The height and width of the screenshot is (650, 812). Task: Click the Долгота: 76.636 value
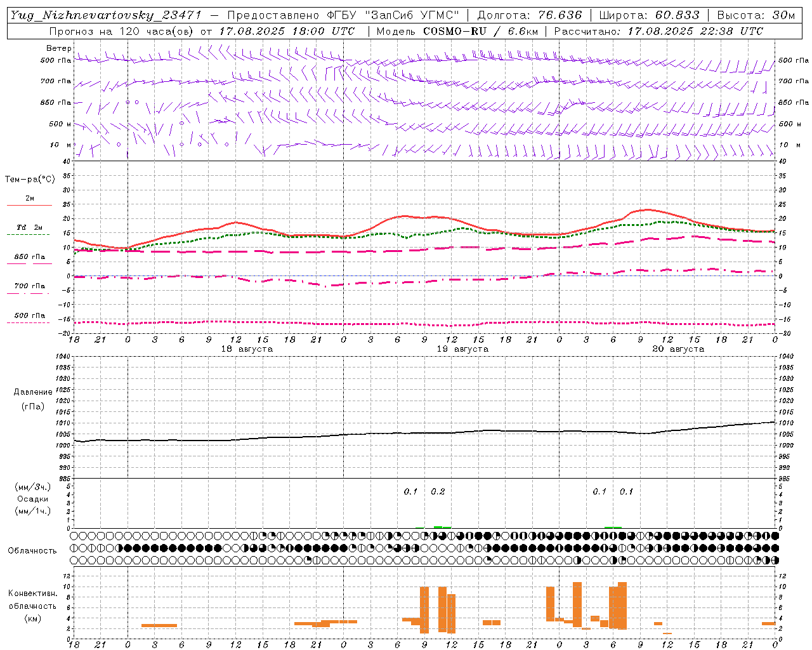(529, 15)
